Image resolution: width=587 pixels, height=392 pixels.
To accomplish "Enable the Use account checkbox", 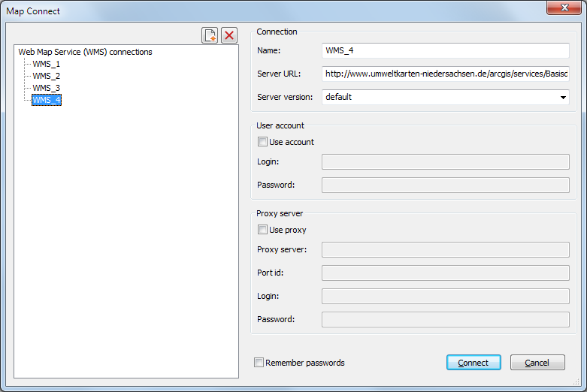I will (262, 142).
